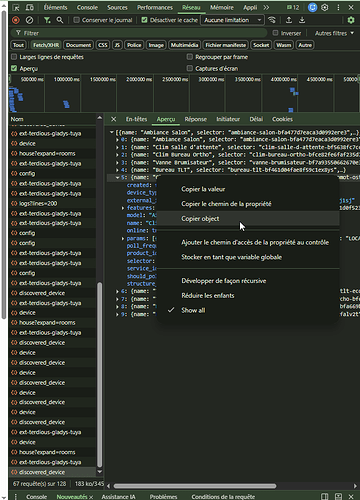Filter by Wasm type
Screen dimensions: 360x500
point(284,45)
